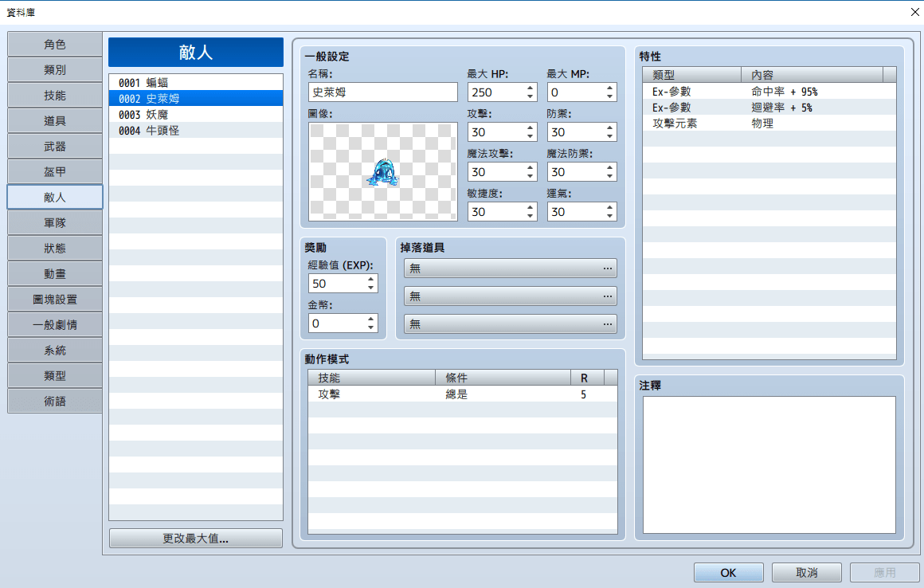The image size is (924, 588).
Task: Switch to the 角色 tab
Action: pyautogui.click(x=55, y=45)
